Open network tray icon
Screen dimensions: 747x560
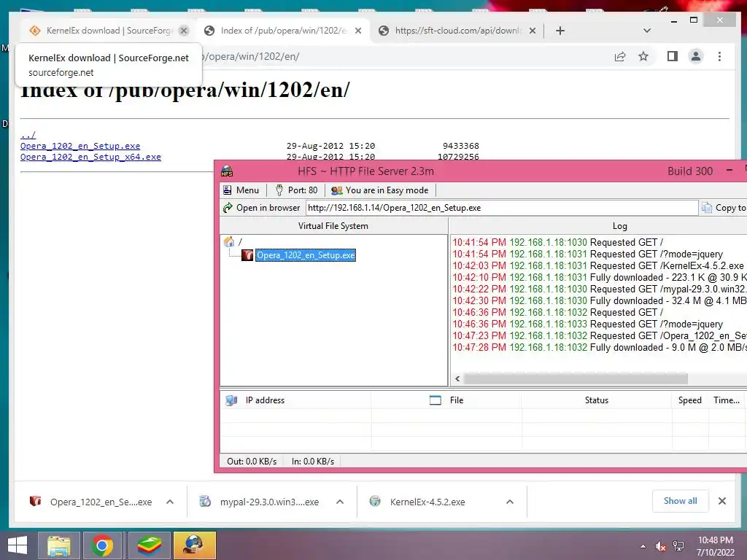pyautogui.click(x=678, y=546)
